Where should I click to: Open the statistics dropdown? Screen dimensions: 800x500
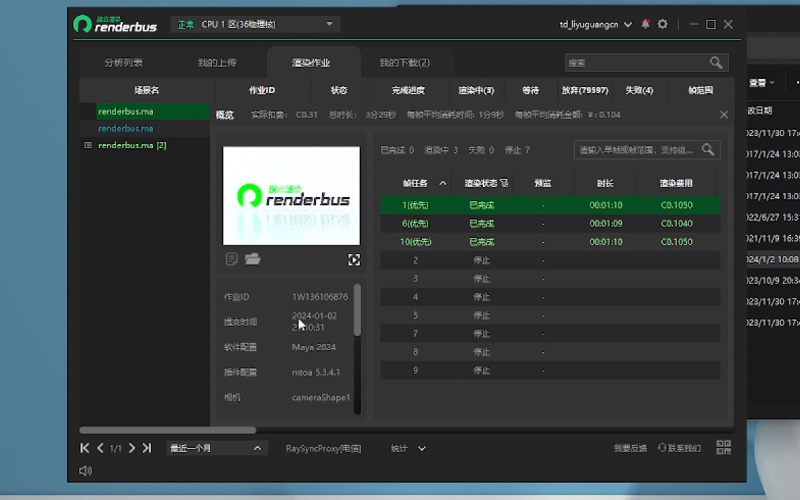408,448
